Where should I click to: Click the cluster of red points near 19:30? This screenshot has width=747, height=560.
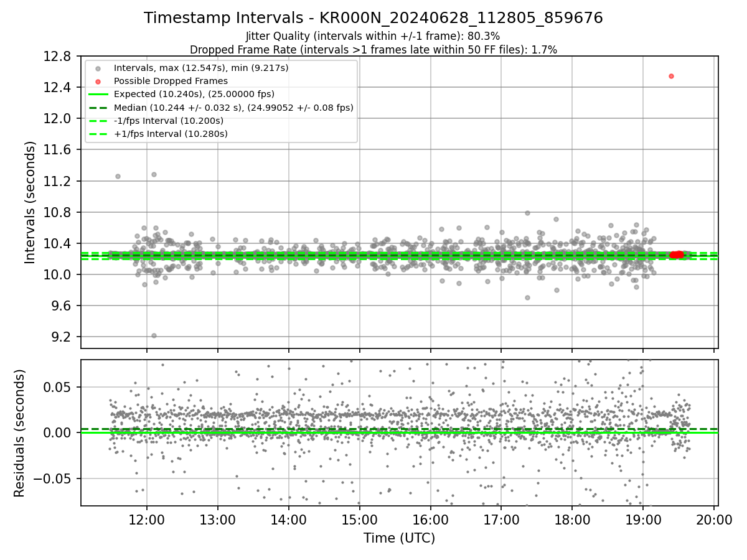677,254
